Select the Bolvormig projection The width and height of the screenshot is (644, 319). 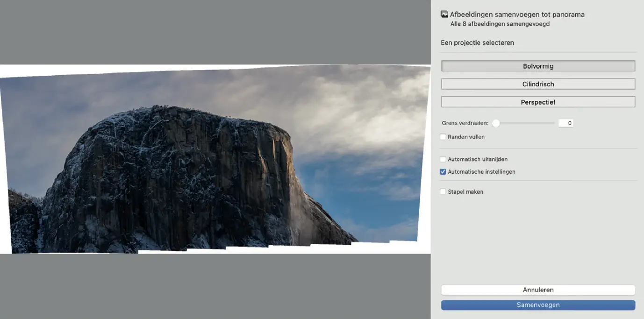pos(538,66)
